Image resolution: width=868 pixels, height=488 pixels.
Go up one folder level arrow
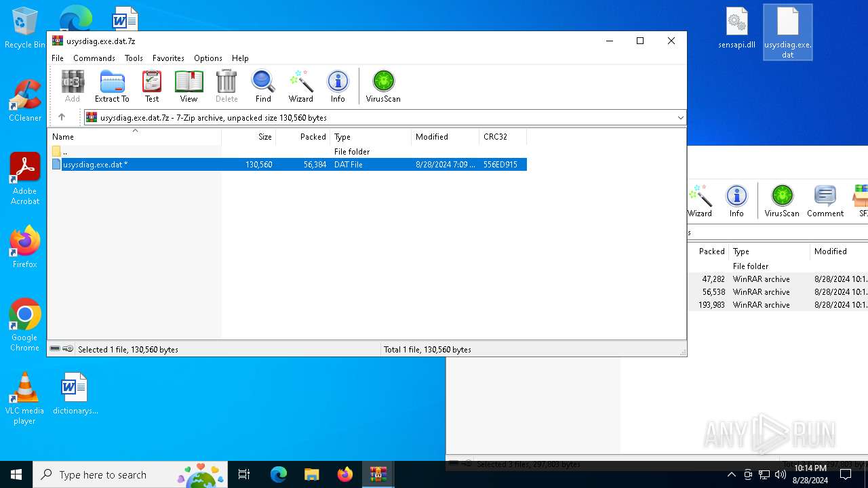click(x=62, y=117)
